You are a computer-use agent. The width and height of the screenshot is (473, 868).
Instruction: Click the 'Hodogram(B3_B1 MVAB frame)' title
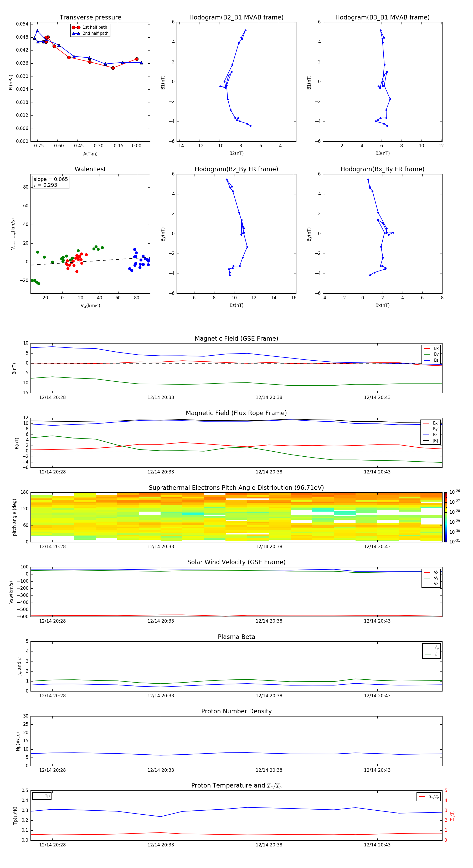382,18
